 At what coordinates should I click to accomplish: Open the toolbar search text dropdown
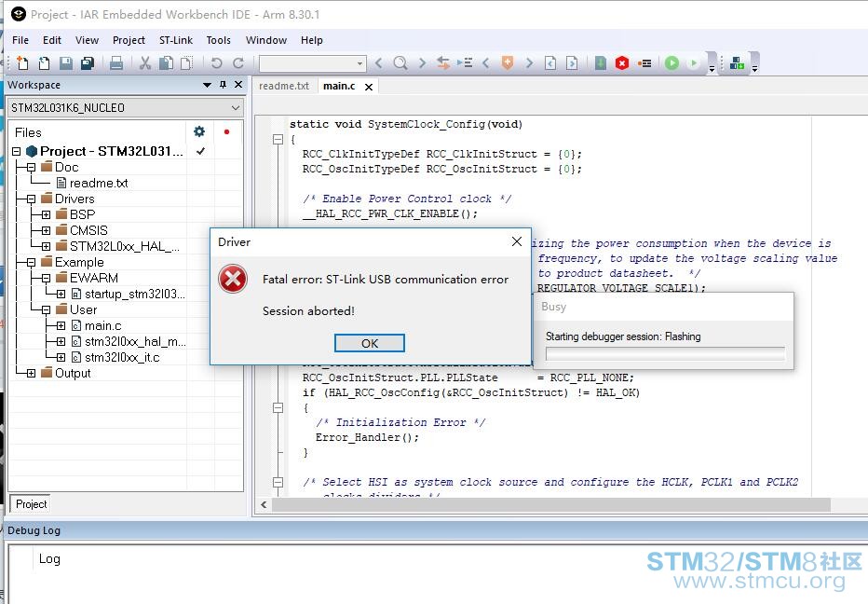359,63
